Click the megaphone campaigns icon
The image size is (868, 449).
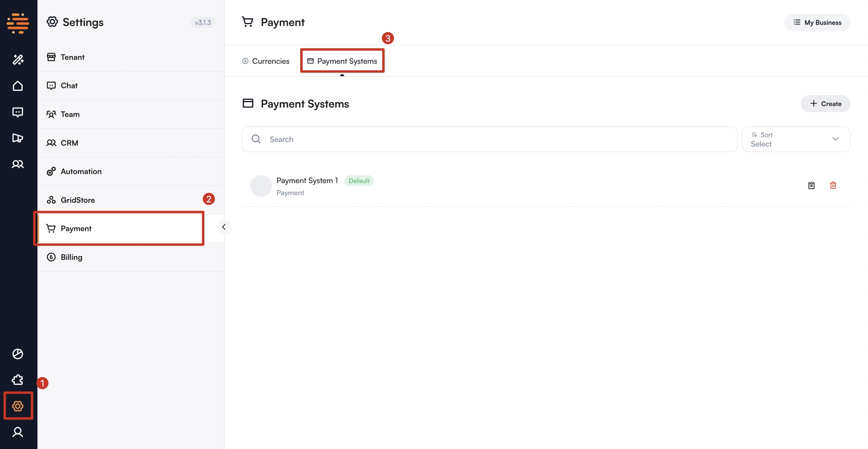pos(18,138)
